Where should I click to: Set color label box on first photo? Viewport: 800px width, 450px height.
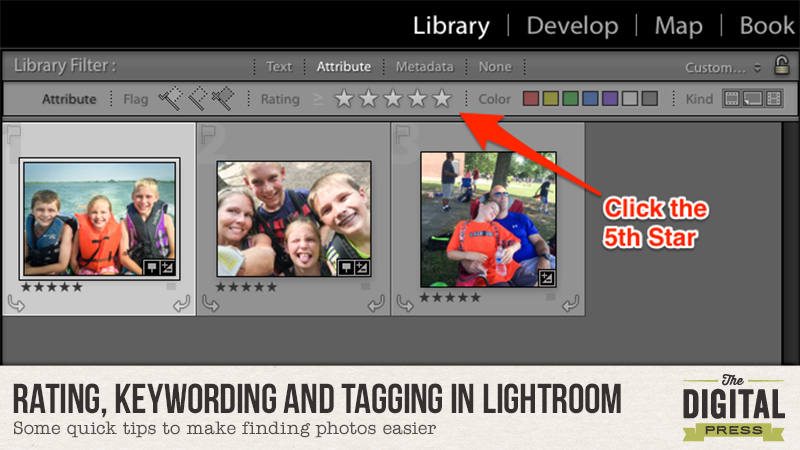coord(171,287)
